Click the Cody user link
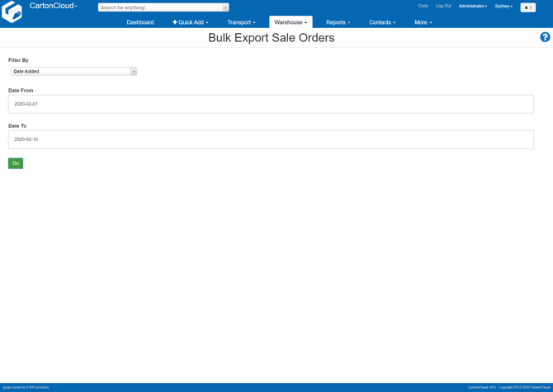This screenshot has width=553, height=392. [423, 6]
